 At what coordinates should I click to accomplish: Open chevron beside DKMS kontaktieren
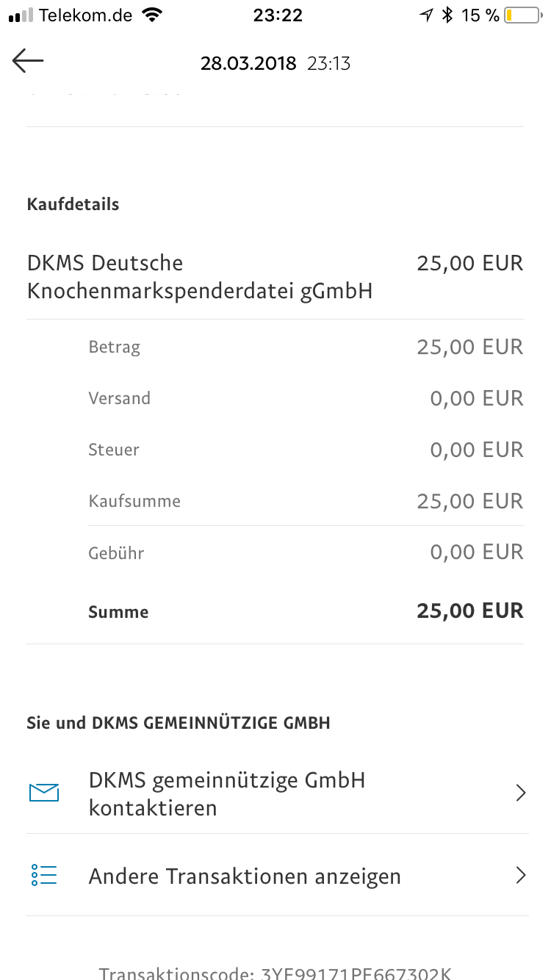[521, 793]
